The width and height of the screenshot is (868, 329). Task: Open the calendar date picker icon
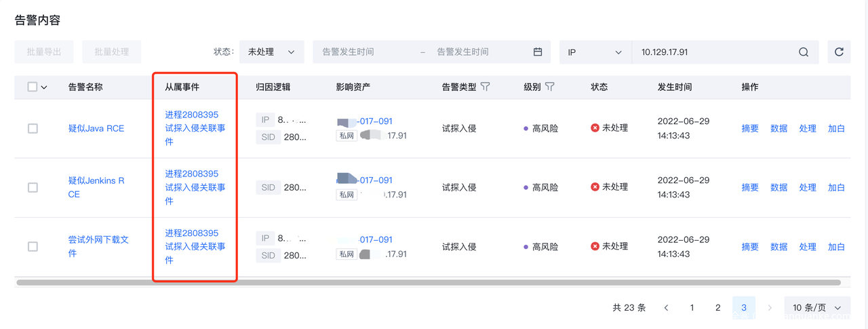(538, 52)
